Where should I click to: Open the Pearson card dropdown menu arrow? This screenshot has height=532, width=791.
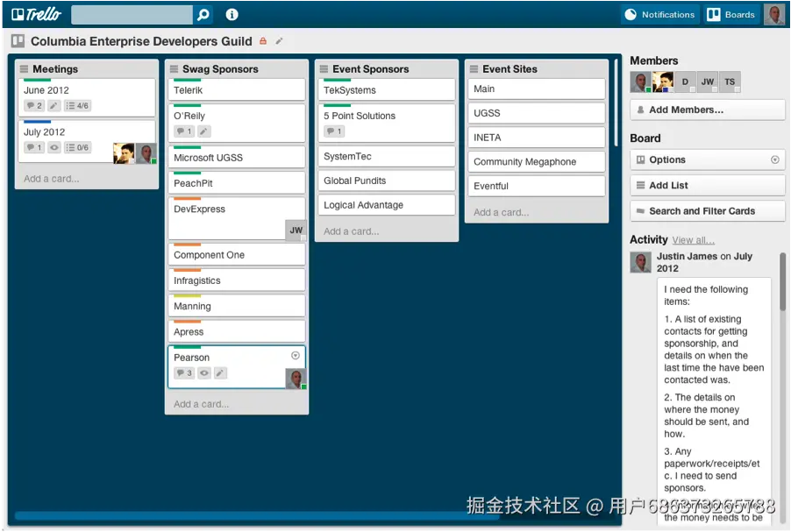pos(296,356)
